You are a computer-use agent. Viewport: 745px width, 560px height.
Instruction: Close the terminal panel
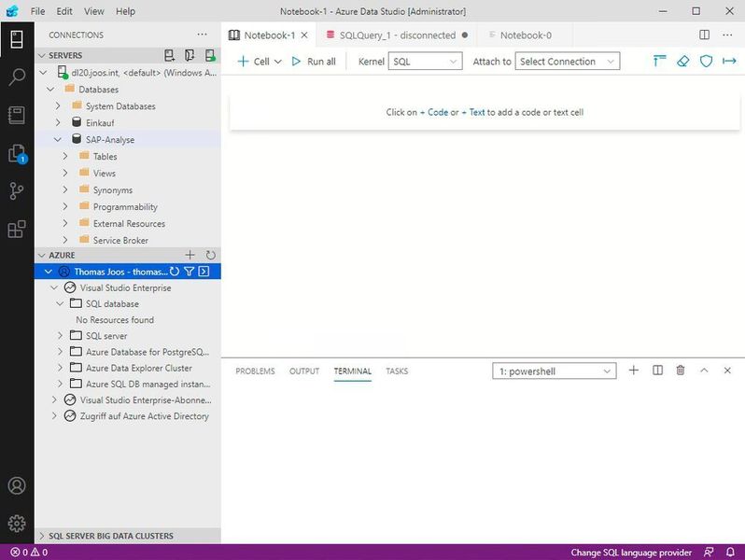click(727, 370)
